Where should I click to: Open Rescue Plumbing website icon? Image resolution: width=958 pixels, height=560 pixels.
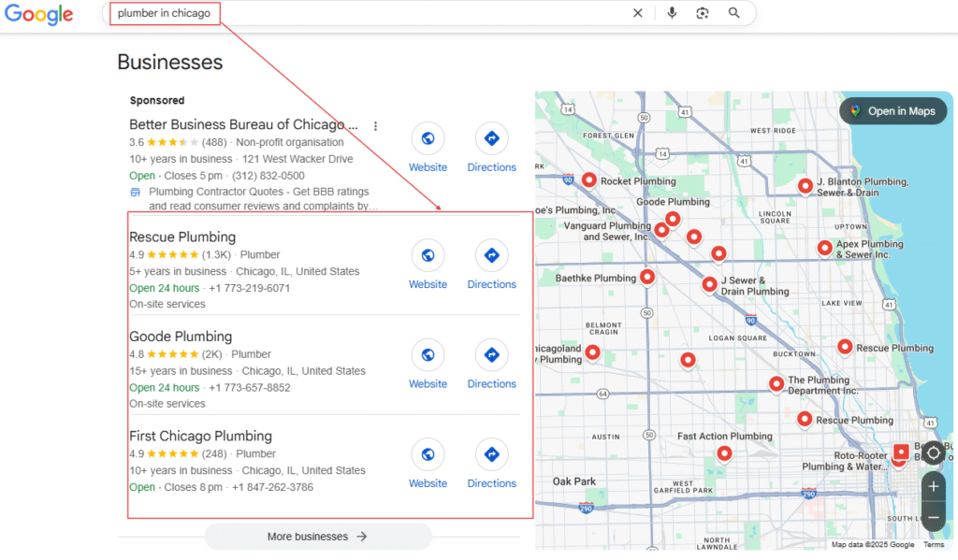(x=428, y=255)
